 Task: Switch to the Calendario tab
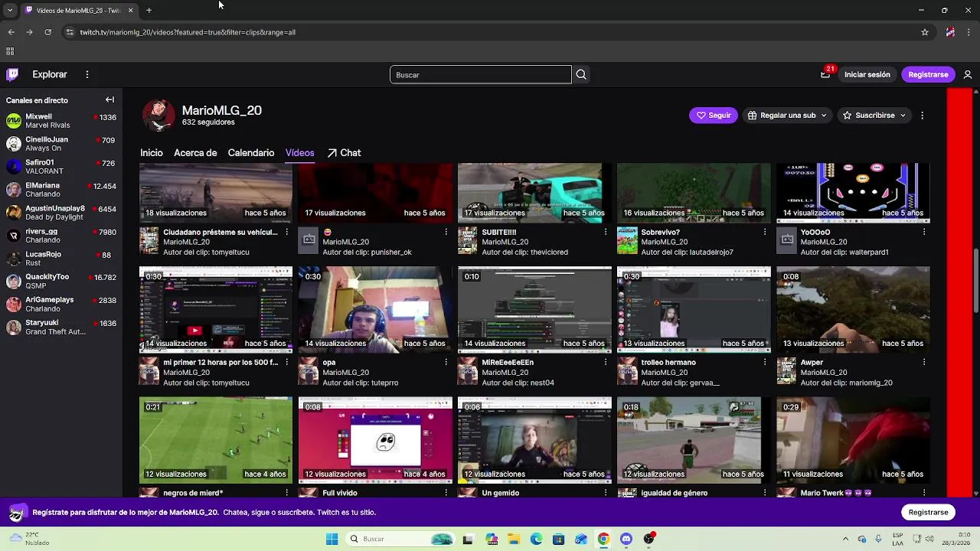251,153
